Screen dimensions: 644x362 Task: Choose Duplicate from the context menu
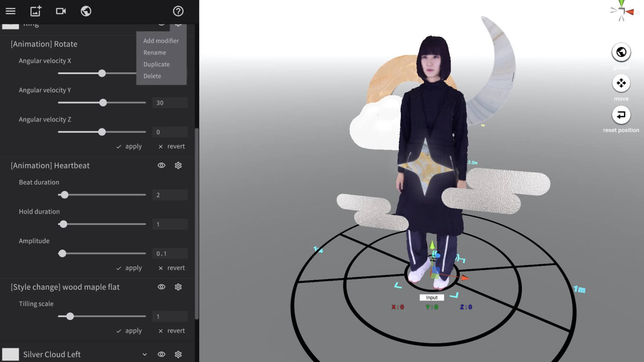[x=156, y=64]
